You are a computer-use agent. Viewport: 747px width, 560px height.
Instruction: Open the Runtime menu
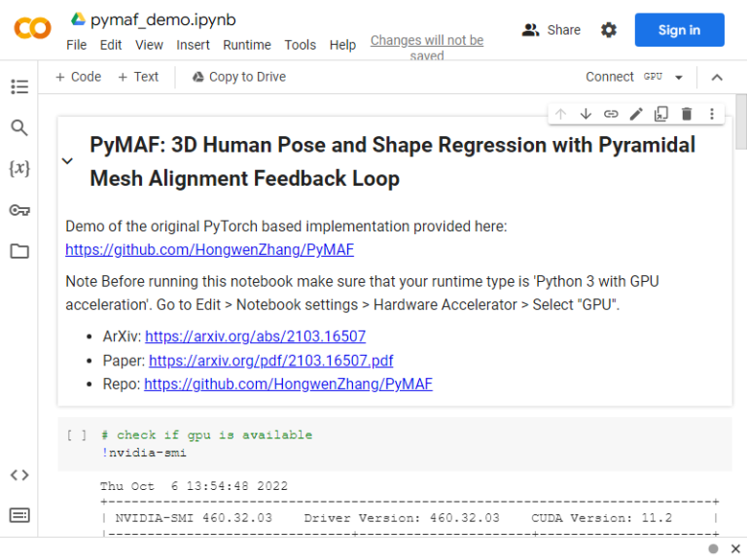tap(247, 45)
